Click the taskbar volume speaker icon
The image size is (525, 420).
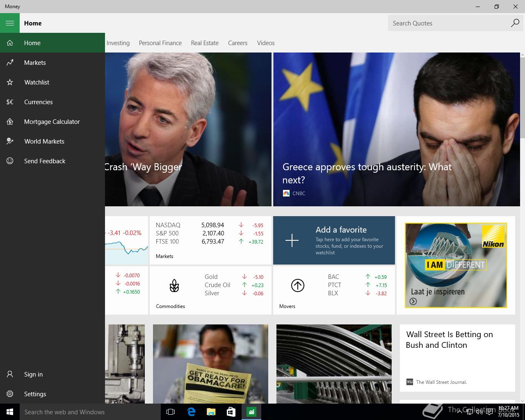pyautogui.click(x=479, y=412)
